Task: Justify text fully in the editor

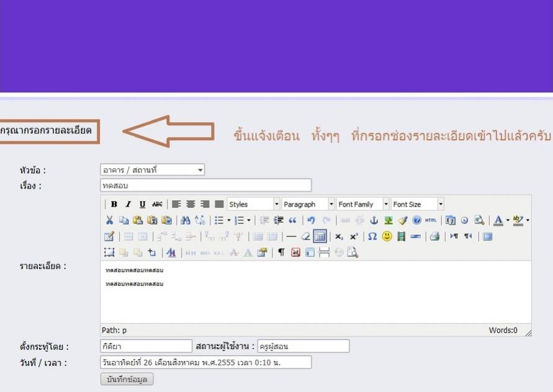Action: point(219,204)
